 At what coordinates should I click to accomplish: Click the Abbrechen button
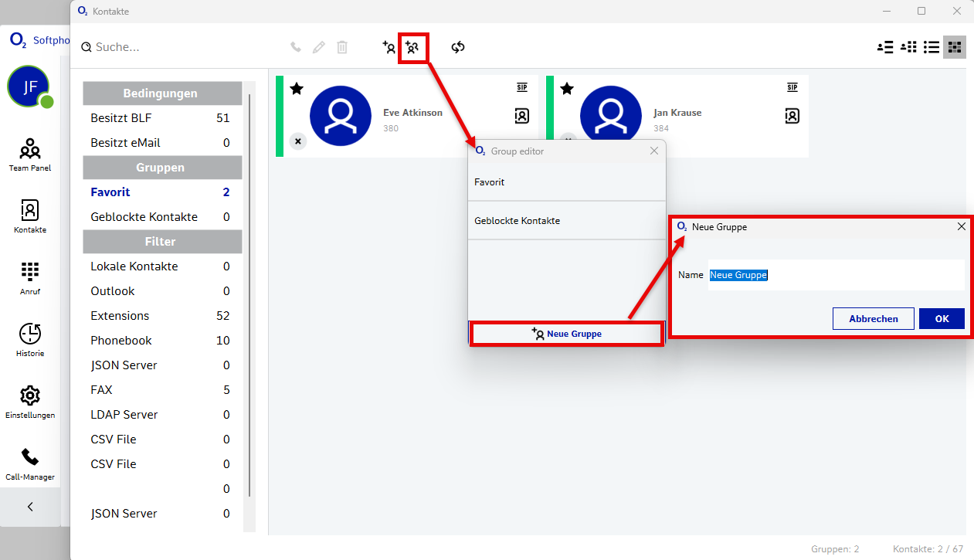(x=873, y=319)
